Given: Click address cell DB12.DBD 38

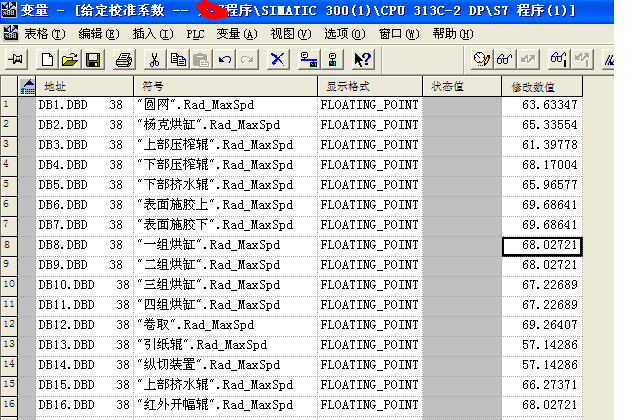Looking at the screenshot, I should (85, 325).
